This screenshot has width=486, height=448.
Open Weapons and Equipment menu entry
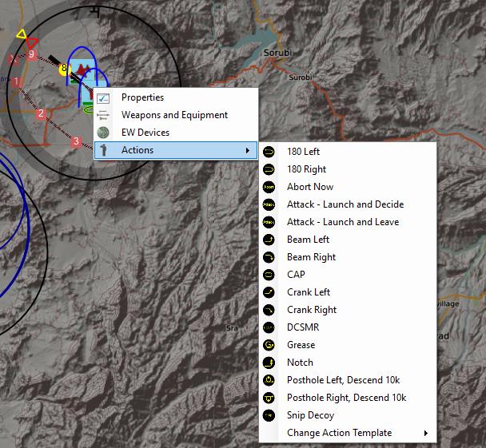pyautogui.click(x=174, y=115)
